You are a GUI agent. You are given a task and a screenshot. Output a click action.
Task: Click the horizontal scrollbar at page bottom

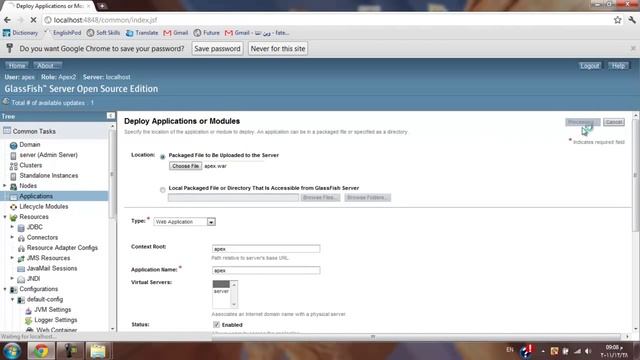[x=373, y=337]
